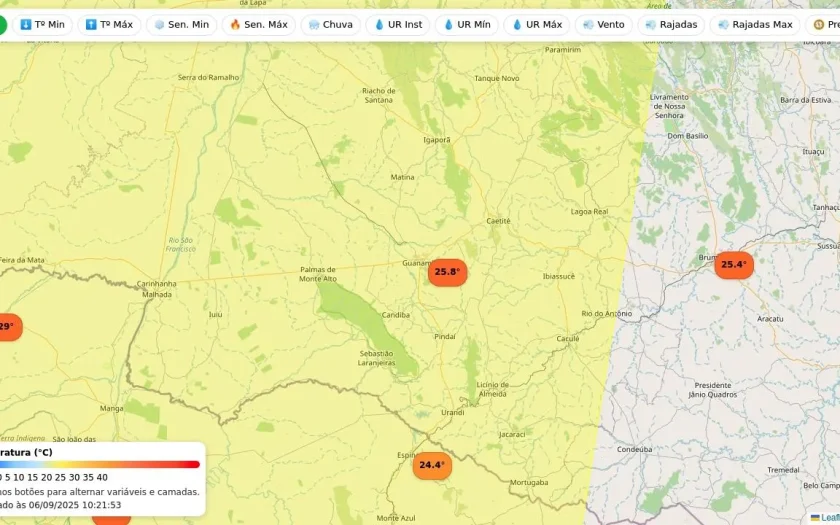Viewport: 840px width, 525px height.
Task: Click the flame icon on Sen. Máx
Action: (235, 25)
